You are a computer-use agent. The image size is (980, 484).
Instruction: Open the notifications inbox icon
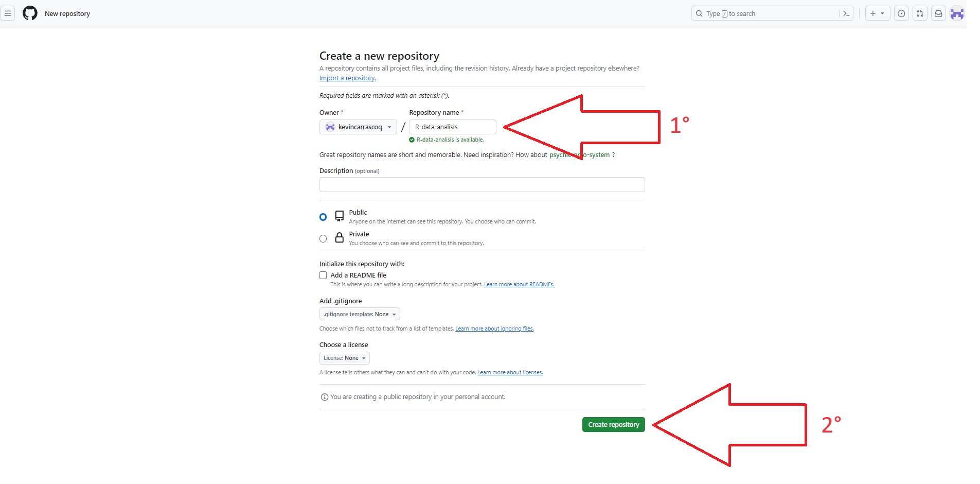click(938, 14)
